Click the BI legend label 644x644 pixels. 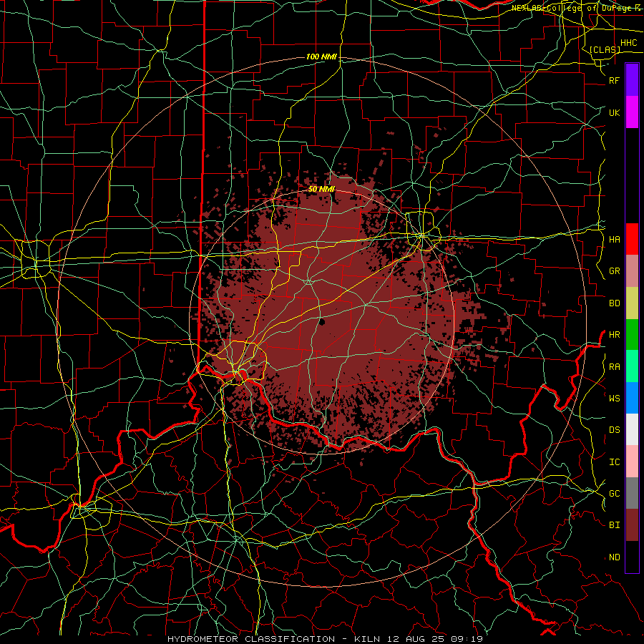click(614, 525)
